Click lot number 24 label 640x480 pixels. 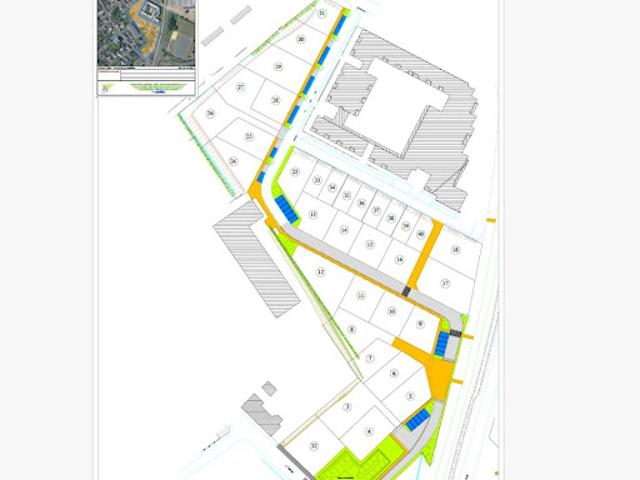click(x=233, y=162)
